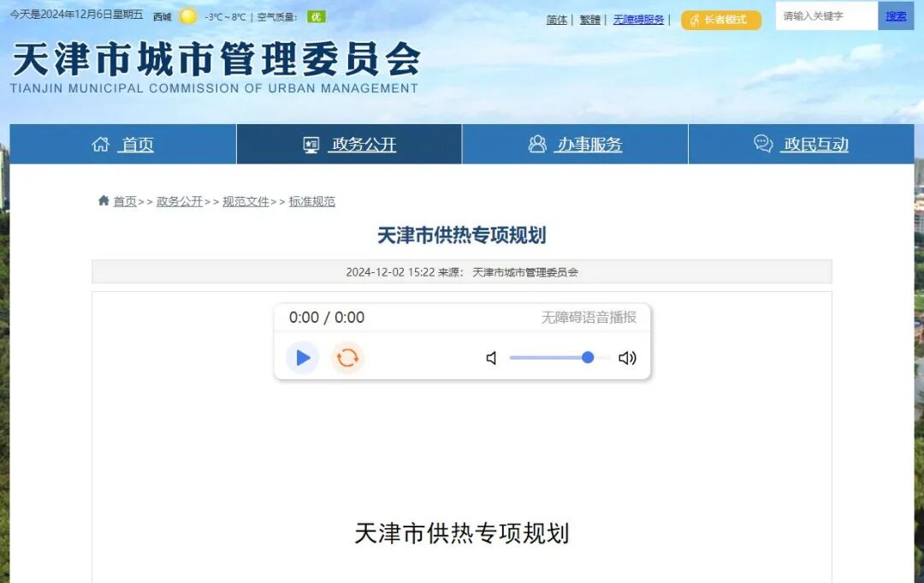This screenshot has width=924, height=583.
Task: Select the monitor icon beside 政务公开
Action: pos(309,144)
